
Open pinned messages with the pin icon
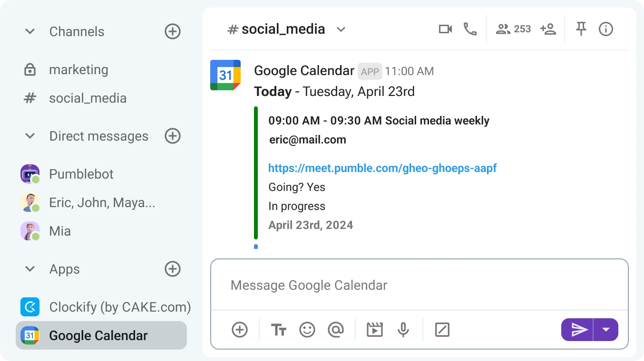tap(581, 29)
